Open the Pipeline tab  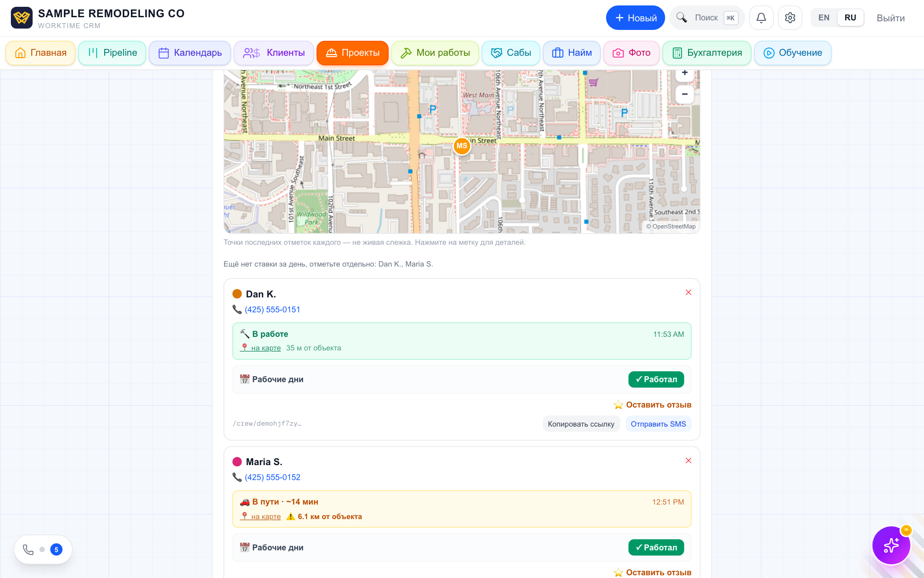tap(112, 53)
